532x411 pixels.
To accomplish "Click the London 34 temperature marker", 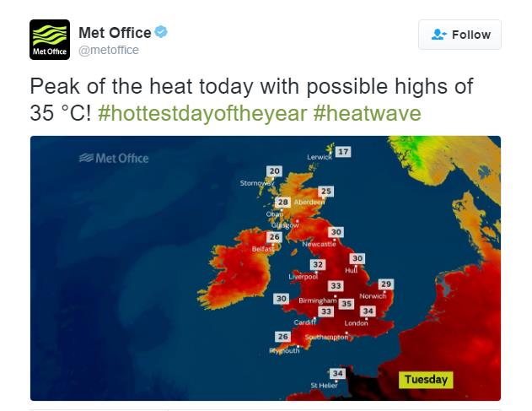I will (368, 311).
